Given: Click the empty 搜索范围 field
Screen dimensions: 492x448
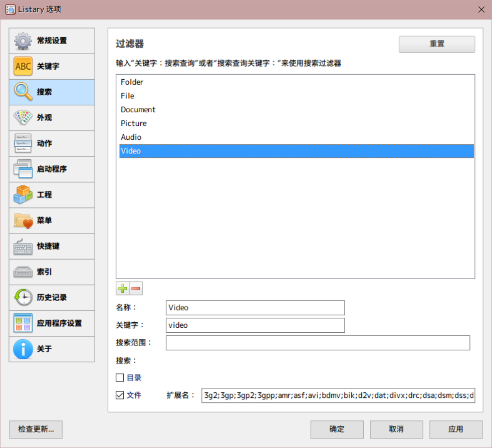Looking at the screenshot, I should pos(318,343).
